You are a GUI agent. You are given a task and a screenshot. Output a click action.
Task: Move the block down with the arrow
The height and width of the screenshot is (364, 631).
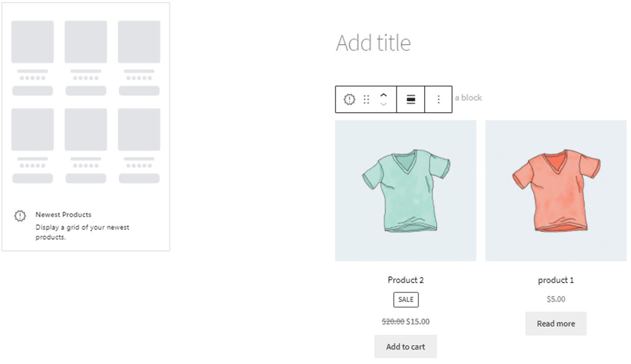point(383,104)
